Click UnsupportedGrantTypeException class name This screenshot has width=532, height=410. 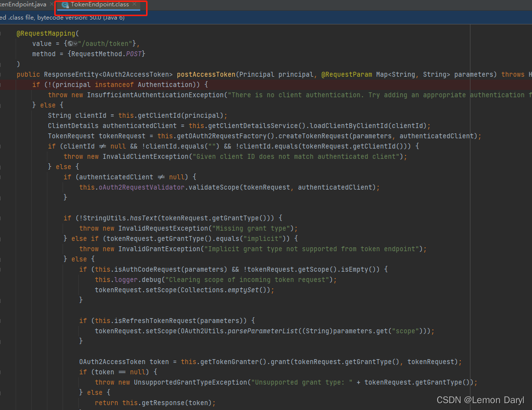click(191, 382)
